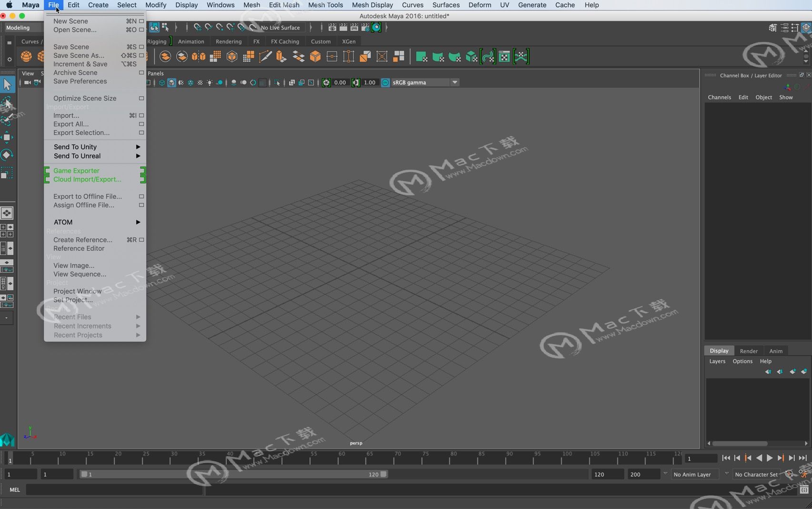The height and width of the screenshot is (509, 812).
Task: Go to start of playback range
Action: (x=726, y=458)
